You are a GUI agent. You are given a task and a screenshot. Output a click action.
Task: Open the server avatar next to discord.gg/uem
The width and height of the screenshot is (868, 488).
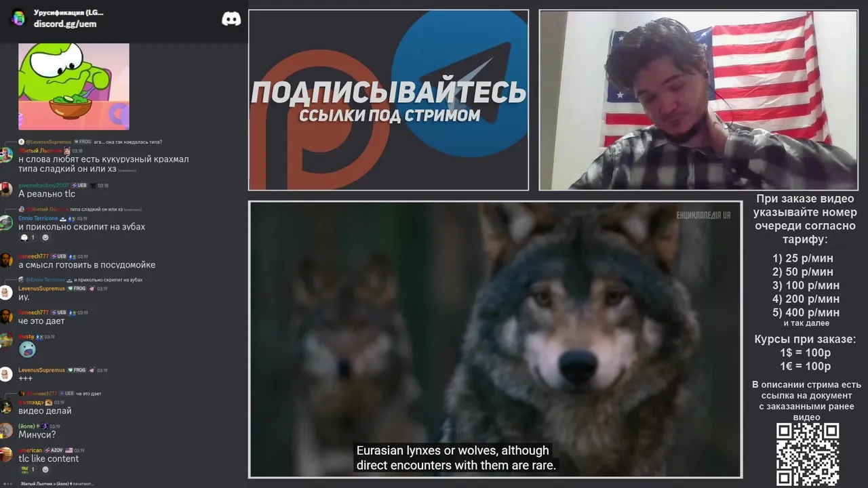pos(18,18)
